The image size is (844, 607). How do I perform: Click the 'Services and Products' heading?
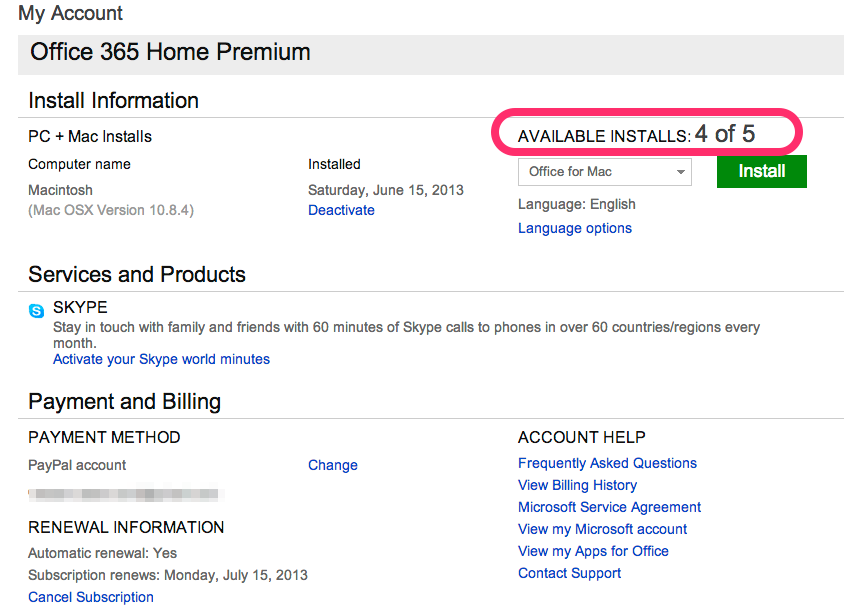point(137,274)
